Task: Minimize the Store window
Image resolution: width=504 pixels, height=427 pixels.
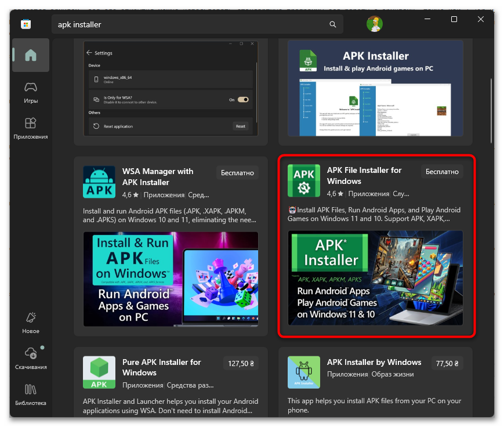Action: 427,19
